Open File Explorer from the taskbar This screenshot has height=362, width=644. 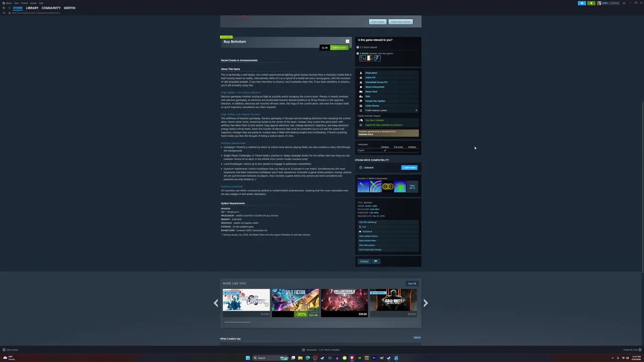tap(300, 358)
